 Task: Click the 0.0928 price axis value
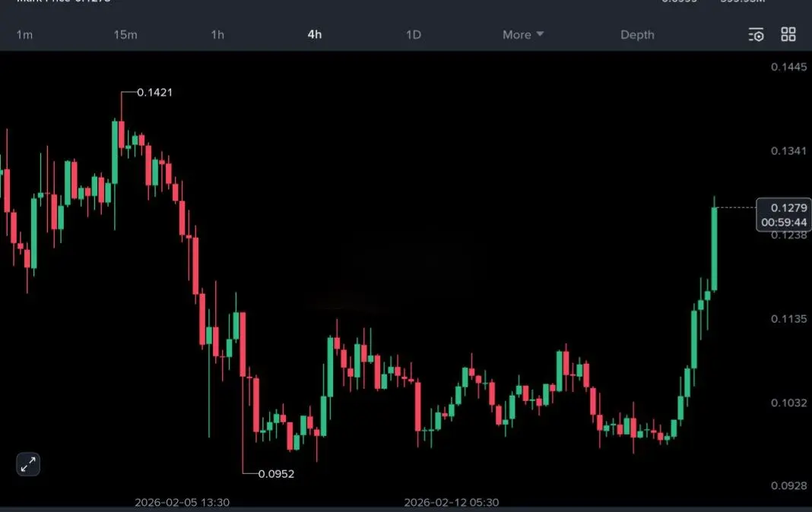coord(788,485)
